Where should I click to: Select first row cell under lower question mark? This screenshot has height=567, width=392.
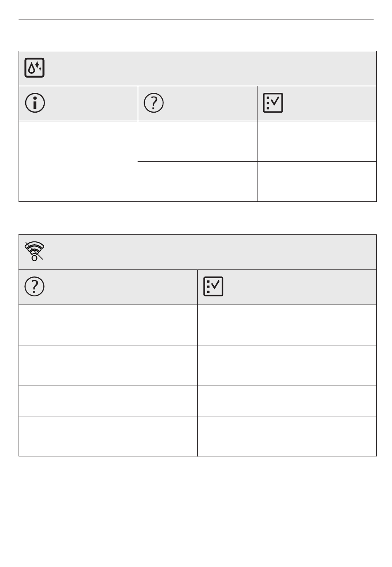108,325
